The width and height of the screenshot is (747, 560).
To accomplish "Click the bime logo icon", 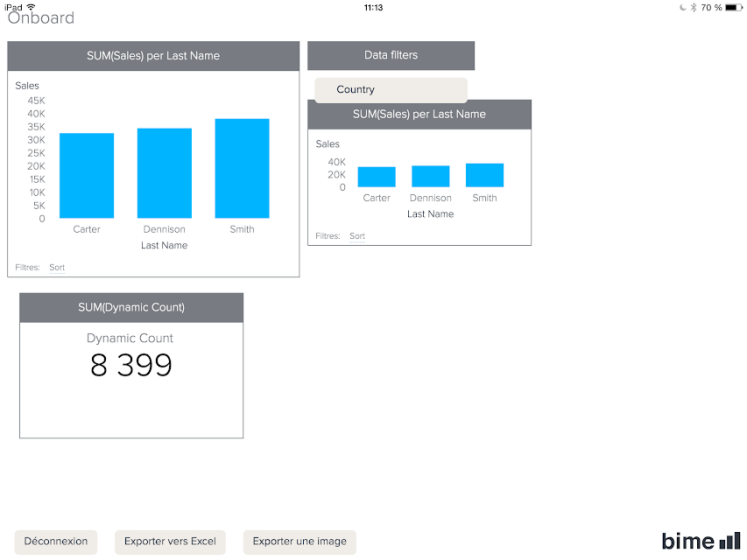I will [701, 542].
